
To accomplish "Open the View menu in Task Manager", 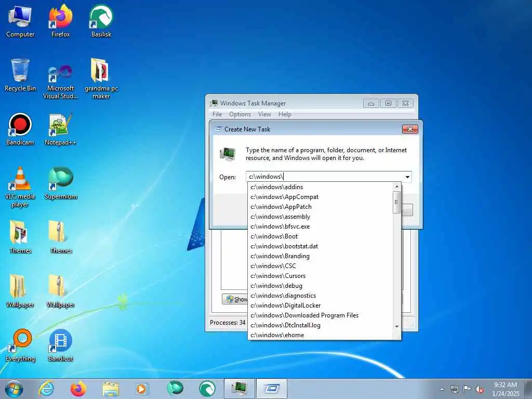I will tap(264, 114).
